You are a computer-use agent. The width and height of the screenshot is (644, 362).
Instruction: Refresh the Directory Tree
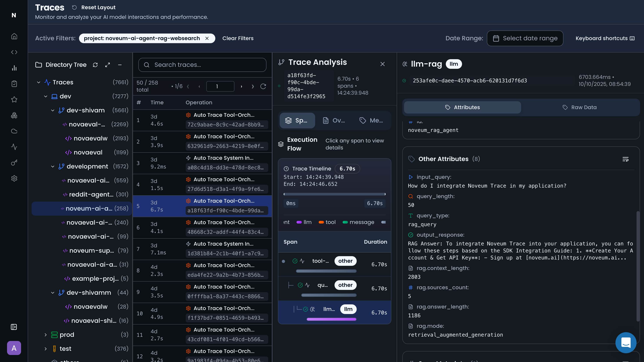95,65
